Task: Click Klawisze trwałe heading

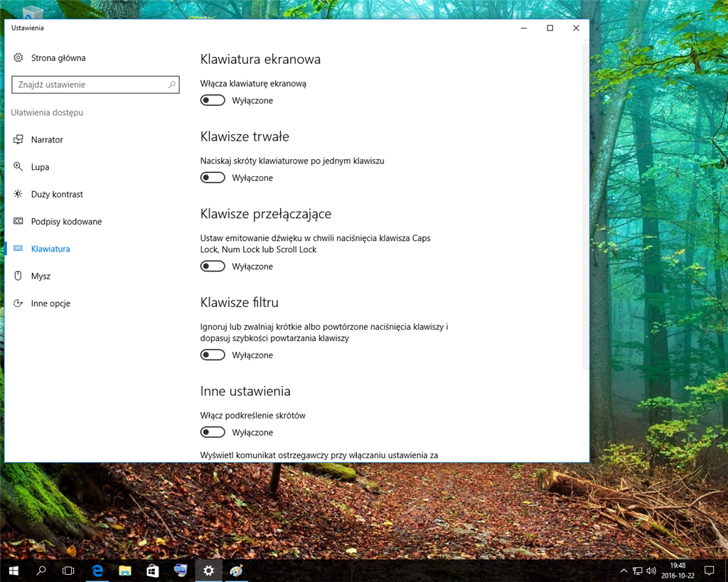Action: (x=245, y=136)
